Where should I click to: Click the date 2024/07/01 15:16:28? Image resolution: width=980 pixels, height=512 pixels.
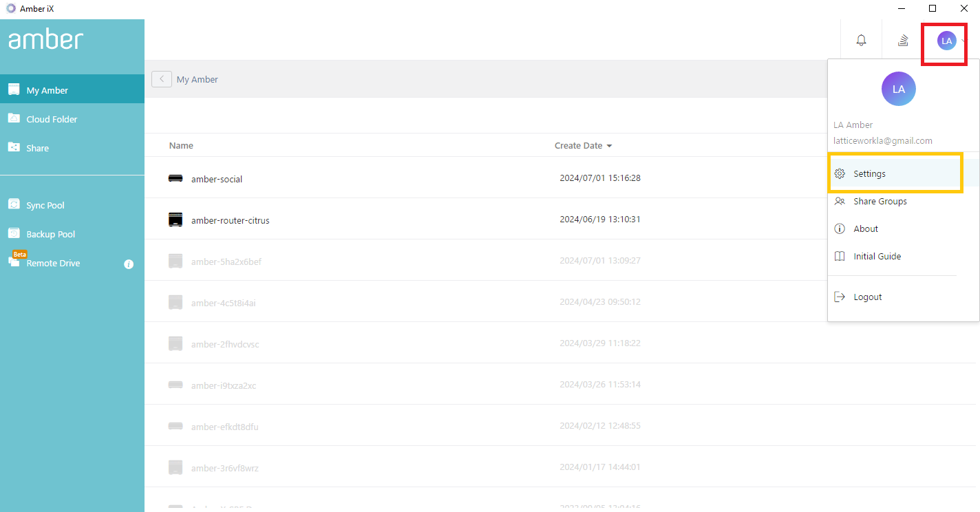pyautogui.click(x=600, y=178)
